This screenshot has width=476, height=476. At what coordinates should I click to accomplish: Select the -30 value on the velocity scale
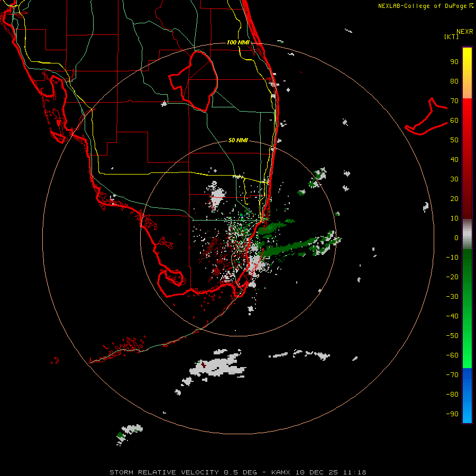pos(452,297)
